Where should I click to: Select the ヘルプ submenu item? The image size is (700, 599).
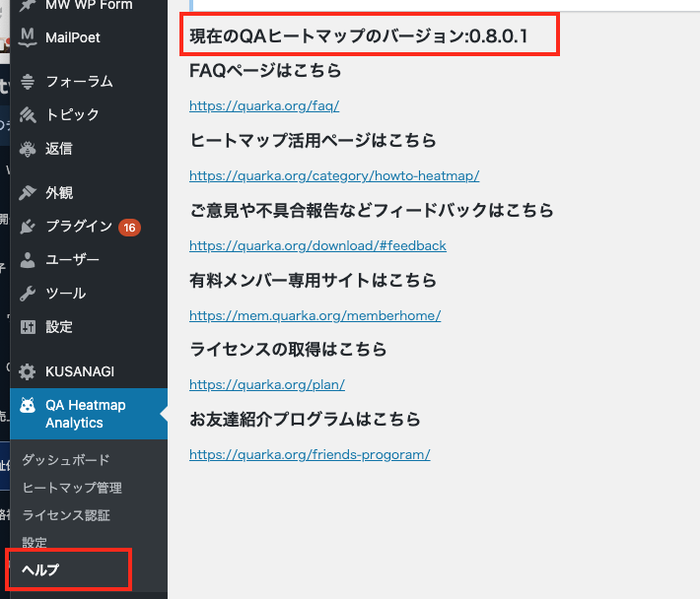click(40, 569)
